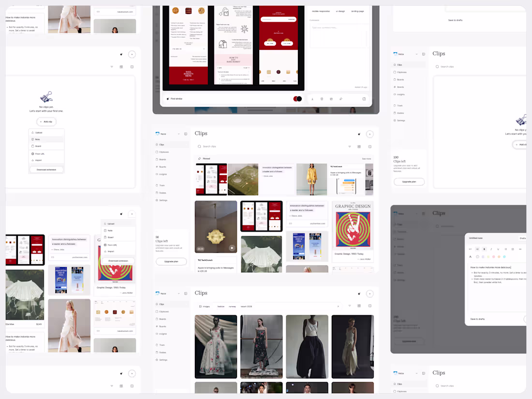This screenshot has width=532, height=399.
Task: Toggle underline formatting in the note toolbar
Action: click(498, 249)
